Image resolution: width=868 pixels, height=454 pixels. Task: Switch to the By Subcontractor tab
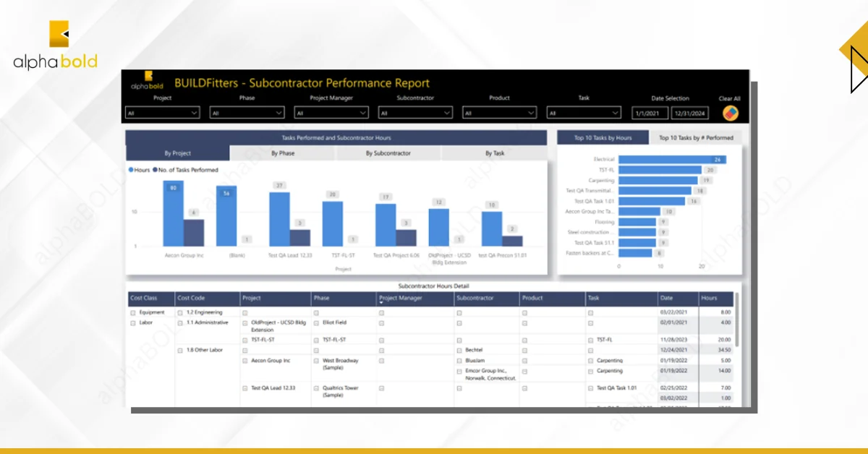[388, 153]
